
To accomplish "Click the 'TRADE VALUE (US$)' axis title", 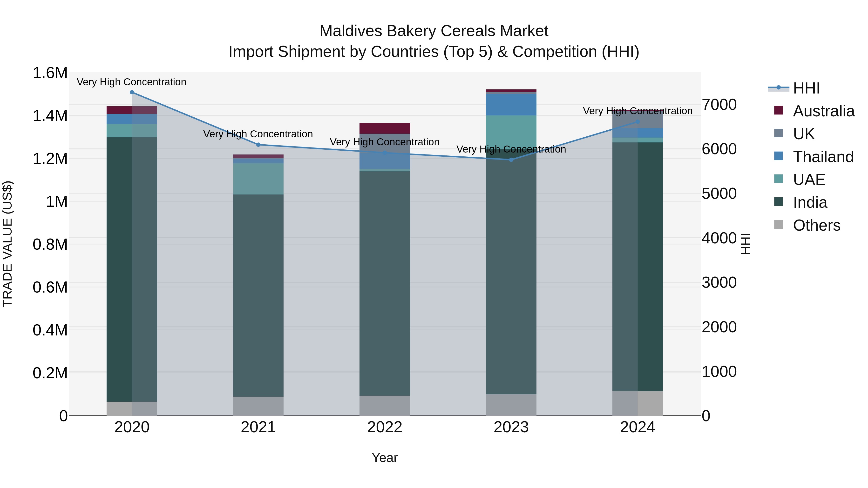I will click(x=7, y=244).
